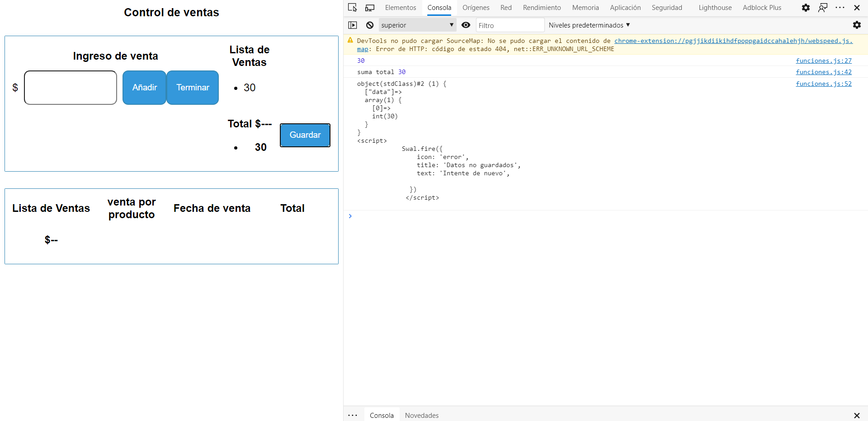This screenshot has width=868, height=421.
Task: Open the Novedades drawer tab
Action: click(422, 415)
